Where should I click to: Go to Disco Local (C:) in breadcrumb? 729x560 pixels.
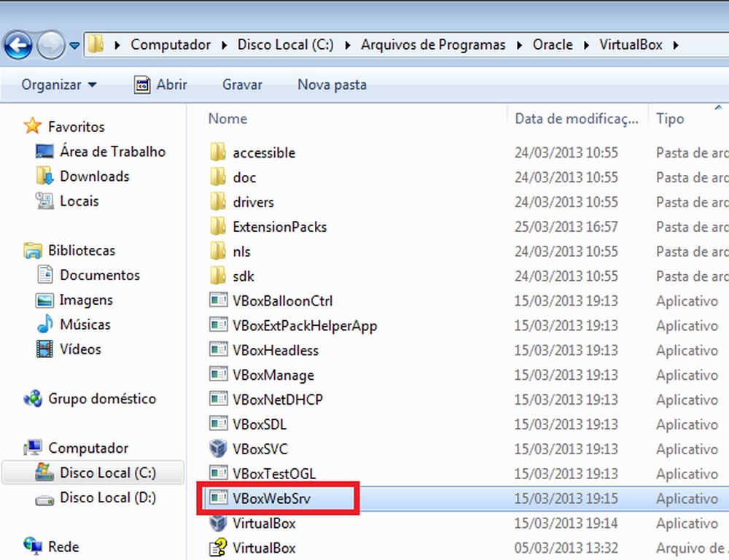pyautogui.click(x=285, y=44)
